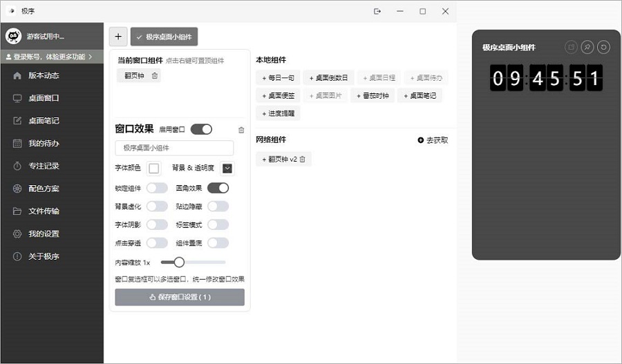Toggle the 启用窗口 switch

click(x=202, y=129)
